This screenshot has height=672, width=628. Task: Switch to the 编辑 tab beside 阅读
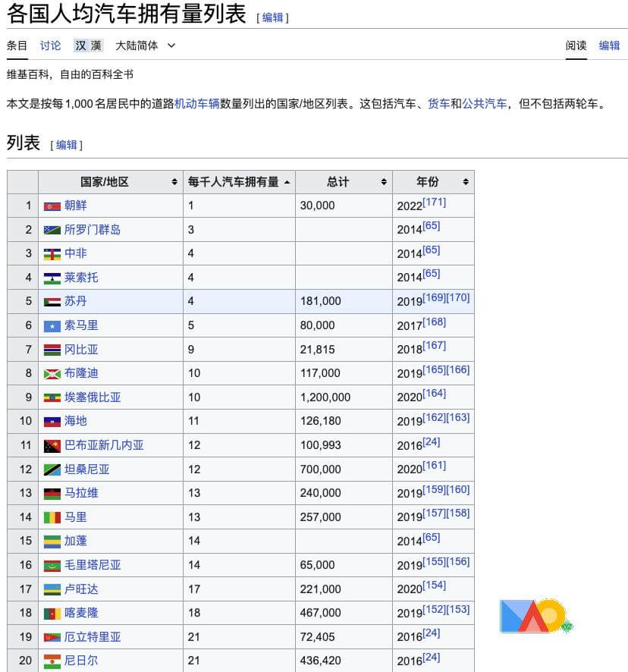click(x=609, y=46)
